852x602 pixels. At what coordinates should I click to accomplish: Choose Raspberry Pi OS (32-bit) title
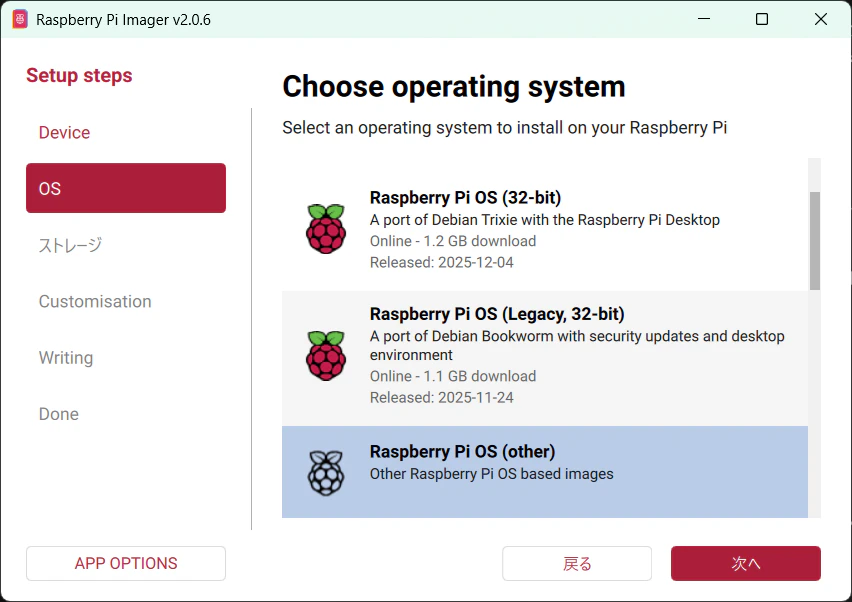[x=466, y=198]
